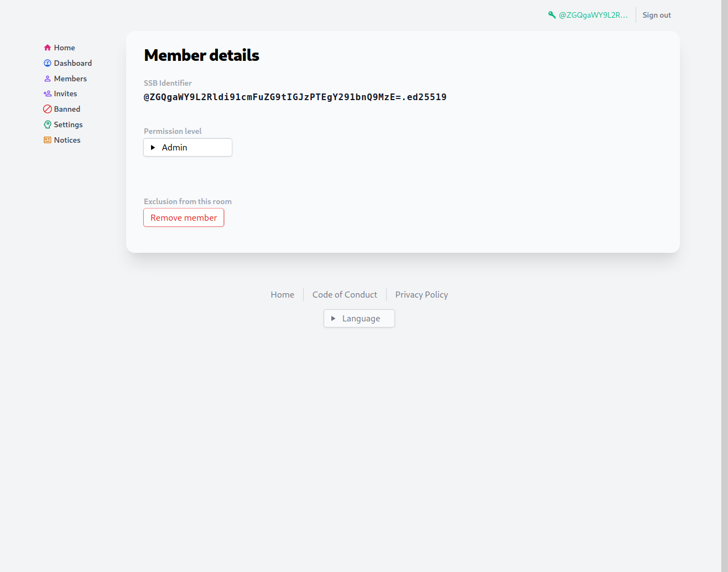
Task: Open the Dashboard via its clock icon
Action: click(x=47, y=63)
